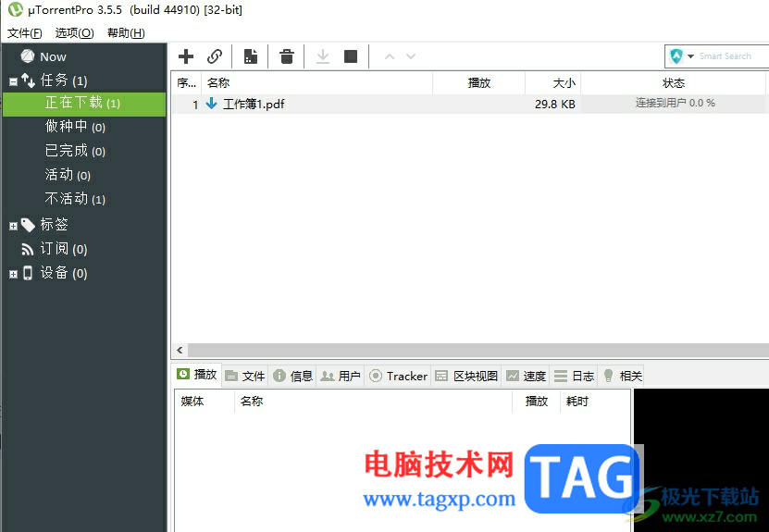
Task: Click the horizontal scrollbar track
Action: point(478,350)
